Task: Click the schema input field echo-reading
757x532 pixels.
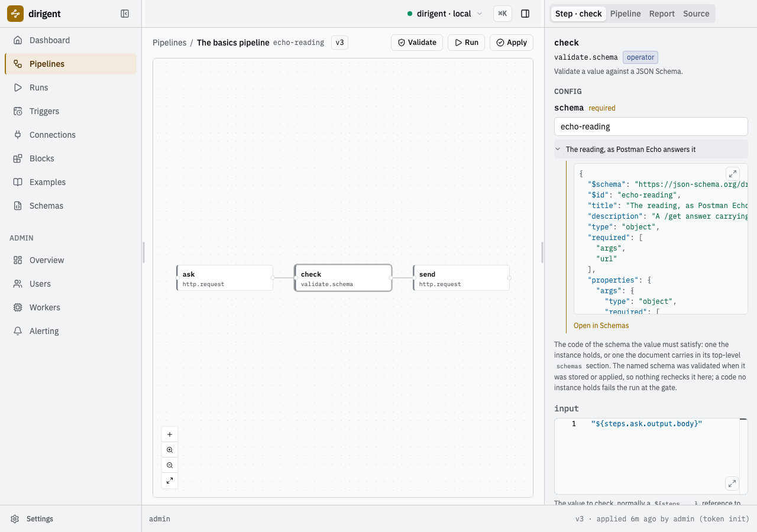Action: coord(651,126)
